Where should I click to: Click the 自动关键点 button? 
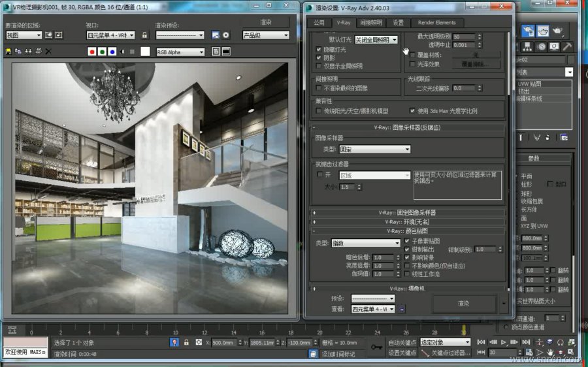pyautogui.click(x=402, y=342)
